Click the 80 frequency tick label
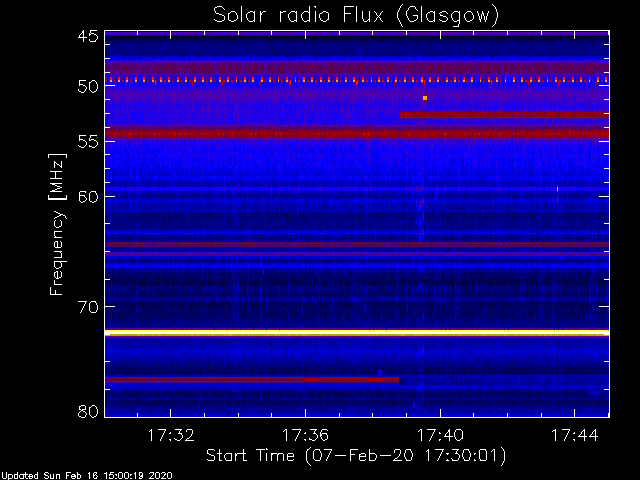 coord(88,411)
